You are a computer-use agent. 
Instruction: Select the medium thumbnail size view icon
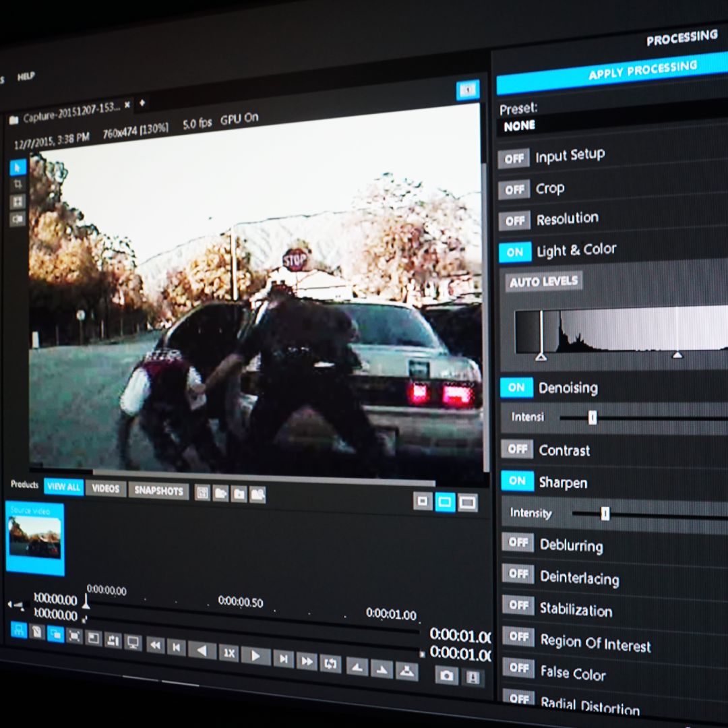pyautogui.click(x=445, y=502)
